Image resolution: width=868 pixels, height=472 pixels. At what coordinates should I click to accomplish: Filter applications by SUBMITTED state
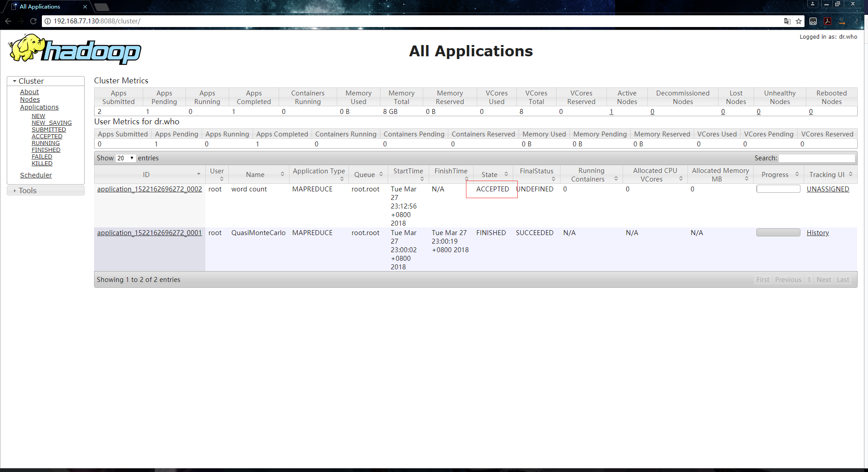pos(49,130)
